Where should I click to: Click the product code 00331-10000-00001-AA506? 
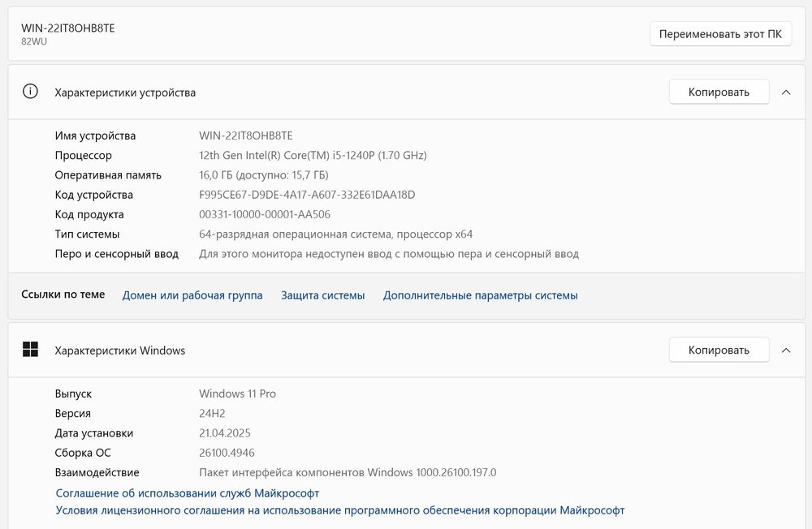(265, 214)
